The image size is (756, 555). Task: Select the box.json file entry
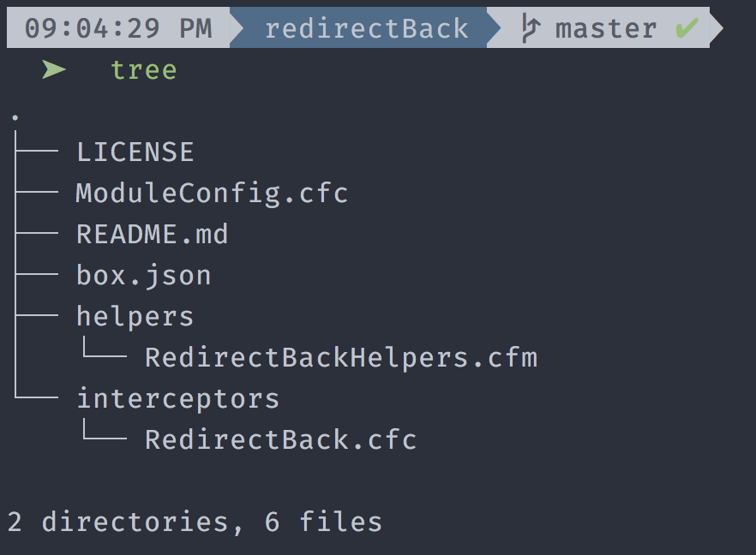(144, 276)
